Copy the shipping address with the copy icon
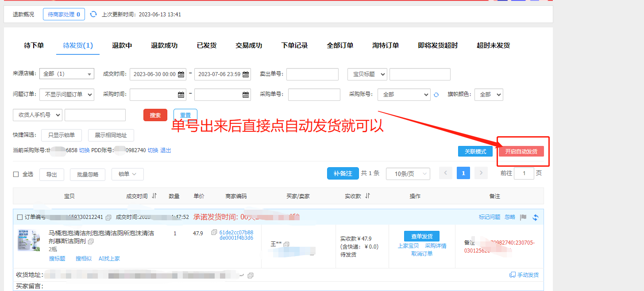The width and height of the screenshot is (644, 291). click(x=251, y=275)
